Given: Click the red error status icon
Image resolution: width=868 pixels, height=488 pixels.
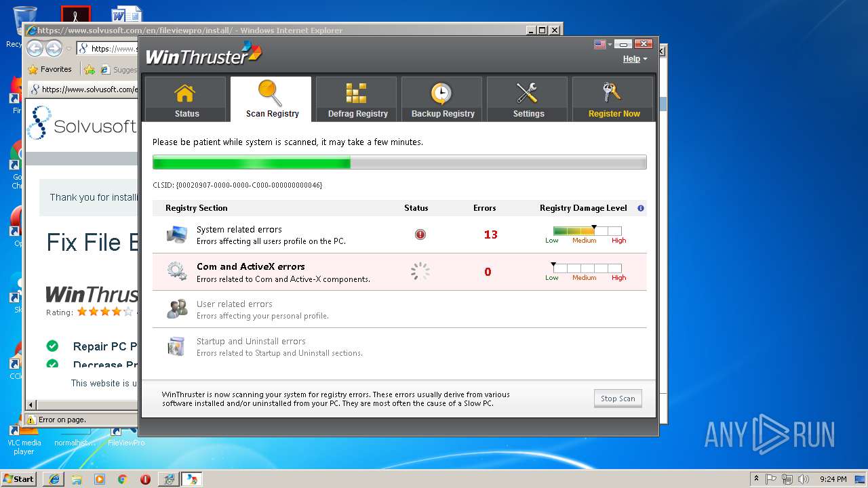Looking at the screenshot, I should [x=420, y=235].
